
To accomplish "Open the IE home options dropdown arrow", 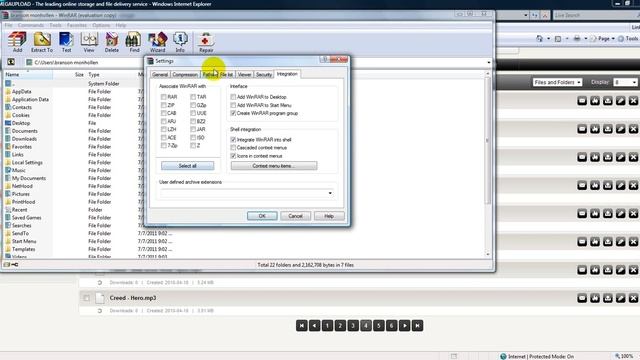I will [548, 38].
